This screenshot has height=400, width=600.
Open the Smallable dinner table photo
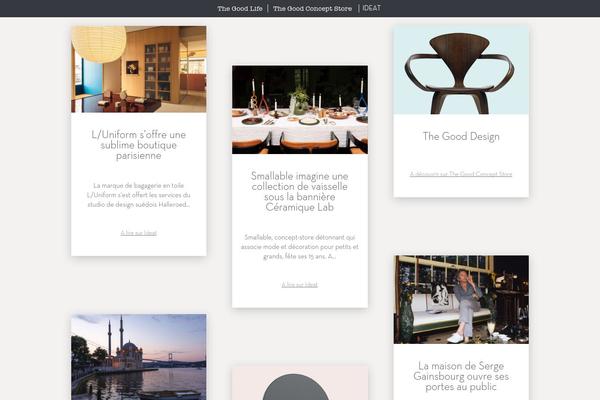(300, 110)
